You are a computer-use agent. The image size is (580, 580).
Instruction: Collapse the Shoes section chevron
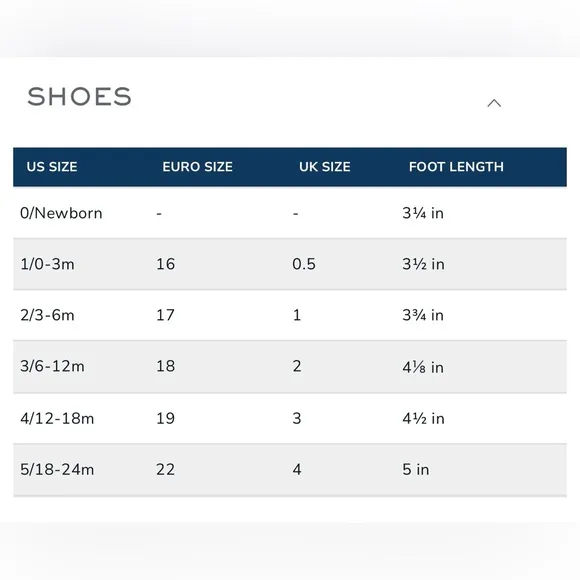click(494, 103)
